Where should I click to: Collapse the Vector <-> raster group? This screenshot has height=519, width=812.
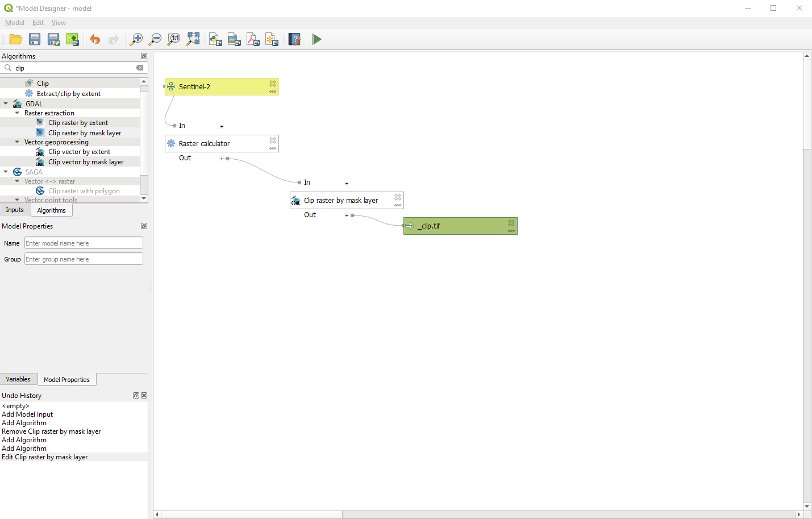(x=17, y=181)
